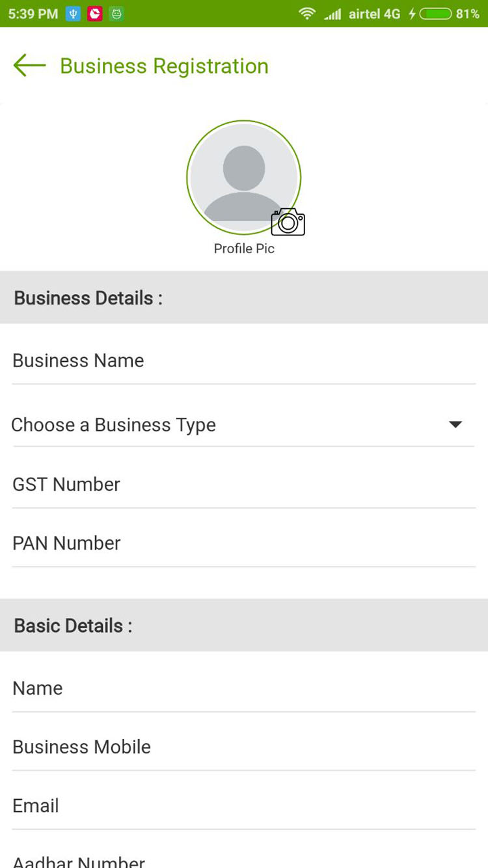
Task: Tap the back arrow icon
Action: (x=29, y=66)
